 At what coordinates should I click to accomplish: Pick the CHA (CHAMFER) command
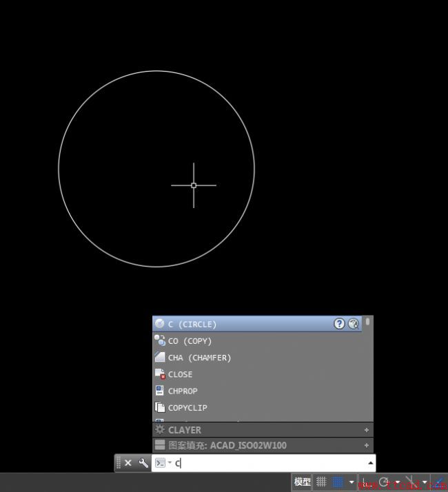[x=257, y=358]
